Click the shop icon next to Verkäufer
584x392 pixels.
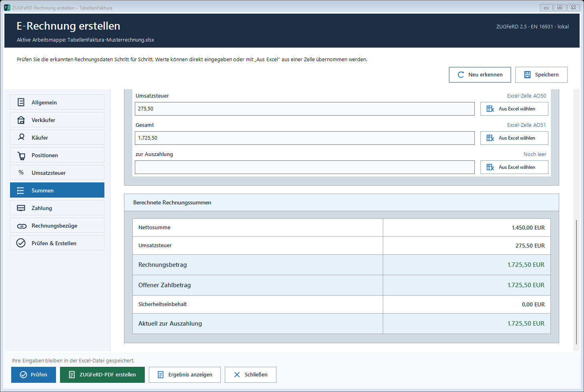21,120
